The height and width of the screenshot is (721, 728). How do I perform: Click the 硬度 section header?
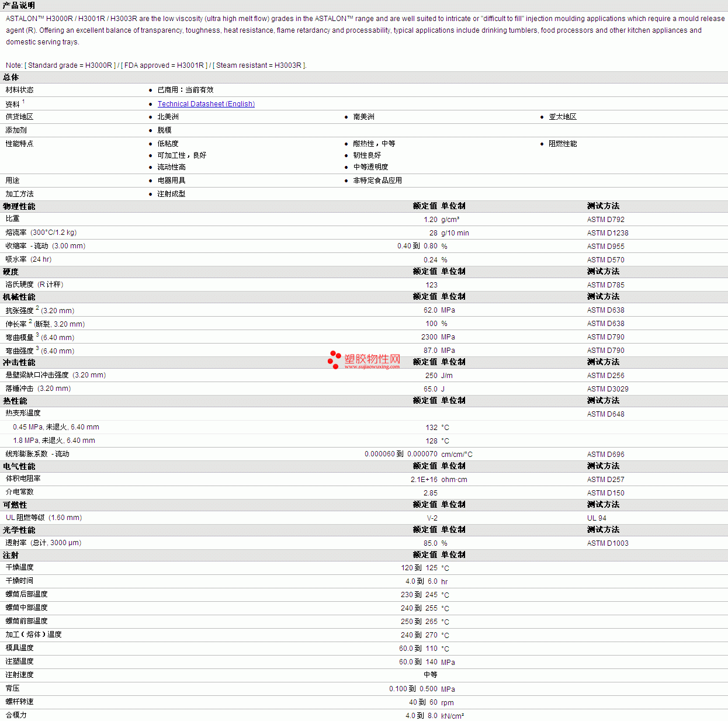tap(11, 272)
